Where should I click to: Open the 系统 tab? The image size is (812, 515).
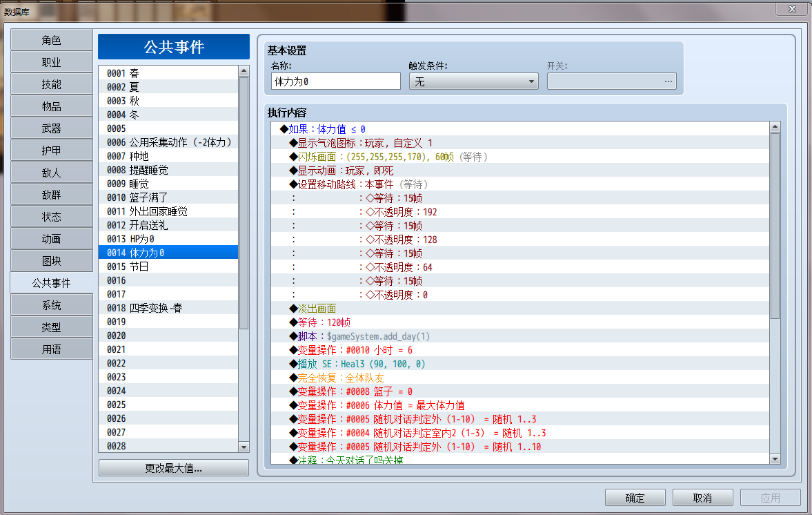(x=51, y=306)
